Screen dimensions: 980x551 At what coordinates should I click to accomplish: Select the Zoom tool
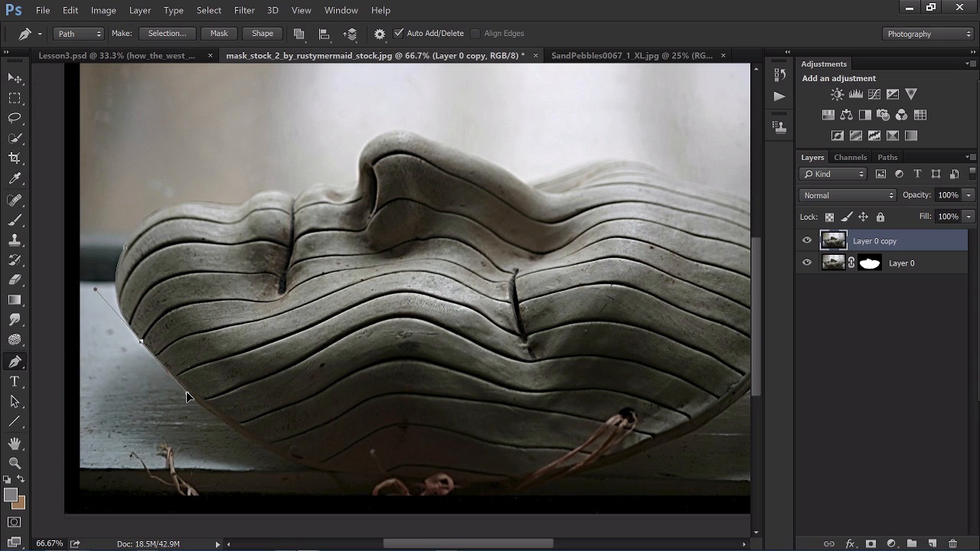[x=15, y=463]
